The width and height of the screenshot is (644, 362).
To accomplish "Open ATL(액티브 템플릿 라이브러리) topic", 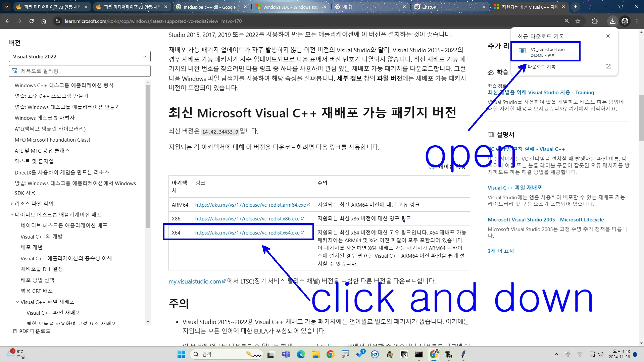I will click(x=50, y=129).
